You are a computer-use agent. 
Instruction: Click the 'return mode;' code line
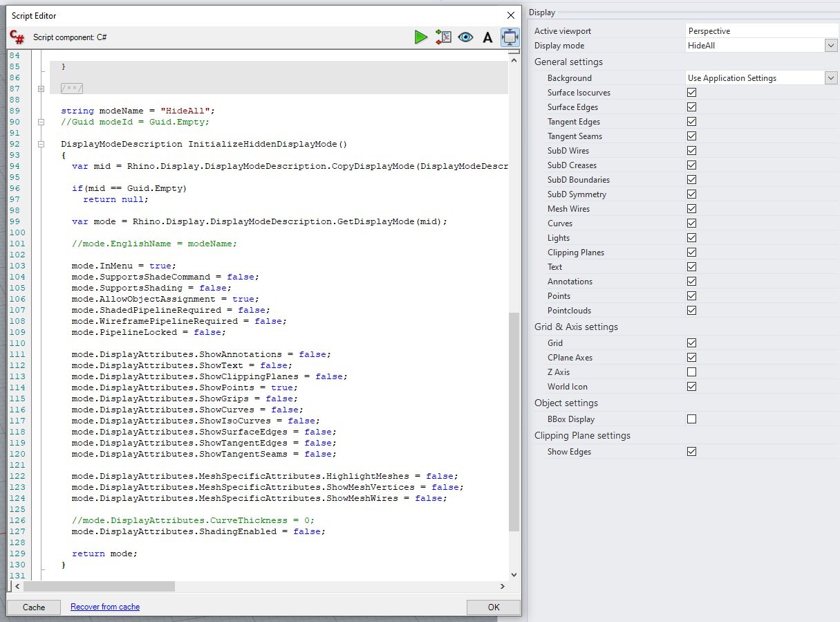coord(105,554)
